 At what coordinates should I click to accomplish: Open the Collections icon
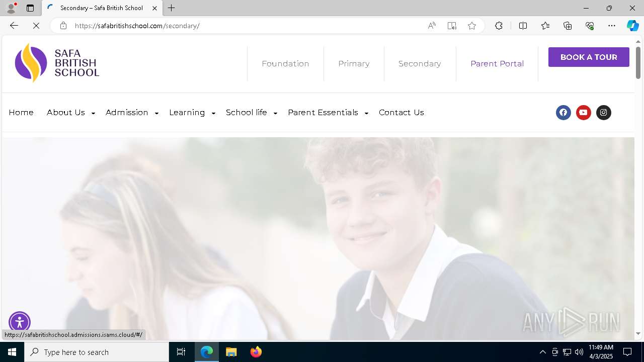tap(568, 26)
